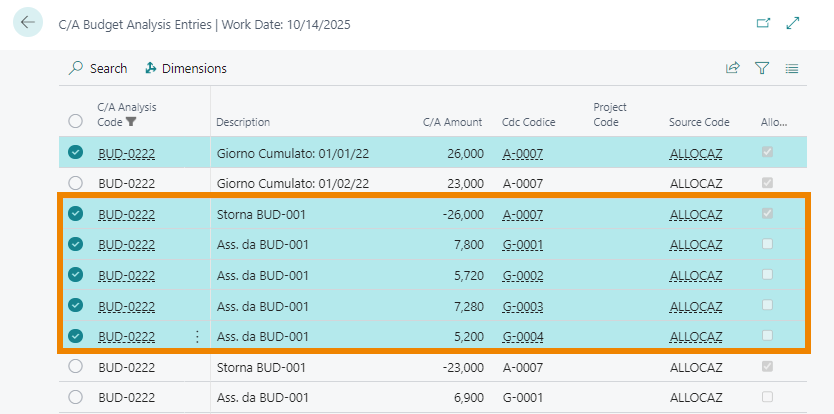Click the back arrow button
This screenshot has height=414, width=834.
[x=27, y=23]
